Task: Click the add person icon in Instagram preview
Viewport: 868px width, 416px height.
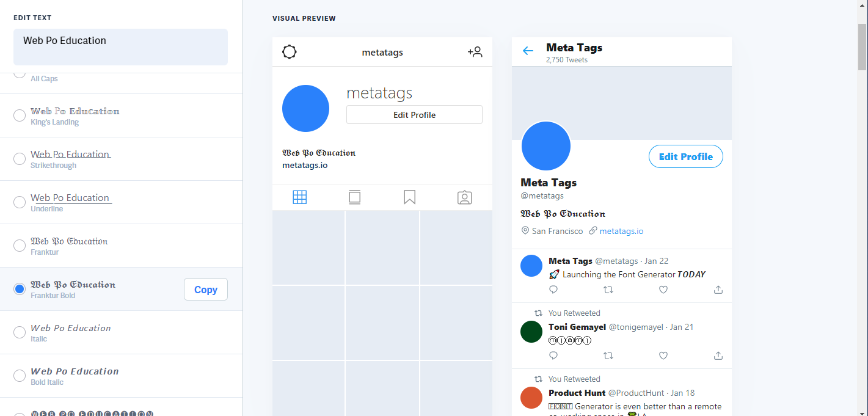Action: click(475, 52)
